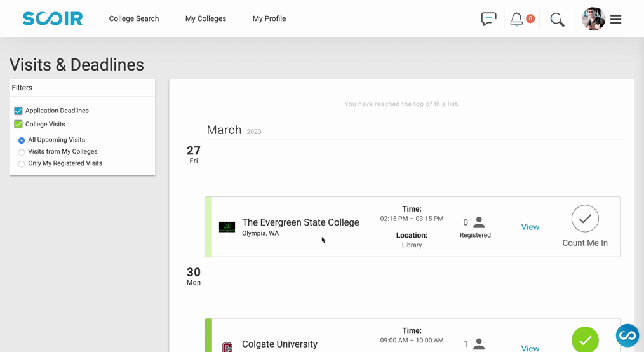Uncheck College Visits filter
644x352 pixels.
coord(18,124)
